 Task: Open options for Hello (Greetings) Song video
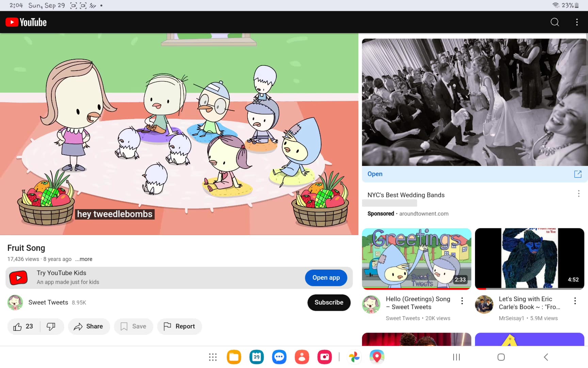click(x=462, y=301)
